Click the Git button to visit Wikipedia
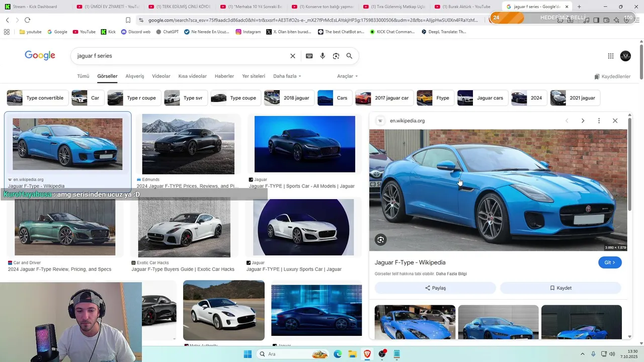This screenshot has width=644, height=362. tap(610, 262)
